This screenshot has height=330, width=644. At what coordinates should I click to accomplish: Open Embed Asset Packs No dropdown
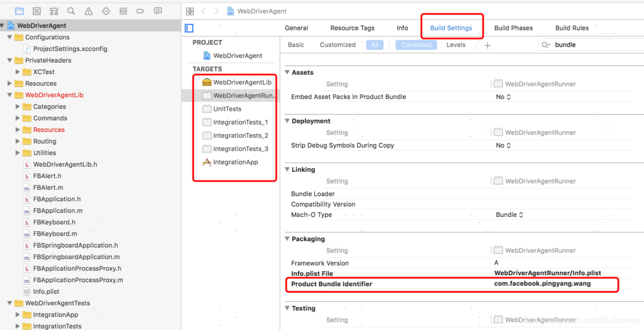tap(503, 97)
